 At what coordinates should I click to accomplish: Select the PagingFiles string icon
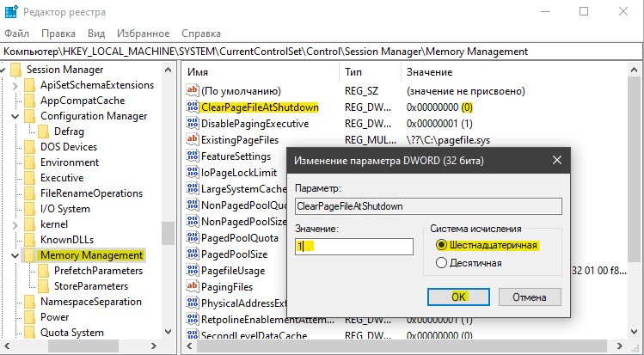click(193, 287)
